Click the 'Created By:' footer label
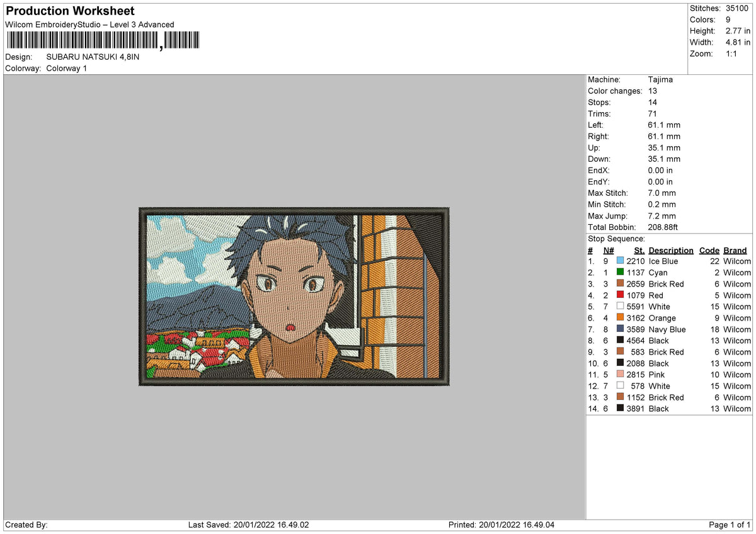756x534 pixels. point(26,525)
